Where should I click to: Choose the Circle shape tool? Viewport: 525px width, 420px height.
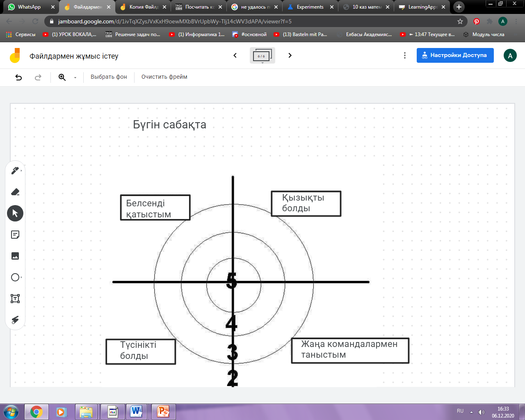pos(15,277)
